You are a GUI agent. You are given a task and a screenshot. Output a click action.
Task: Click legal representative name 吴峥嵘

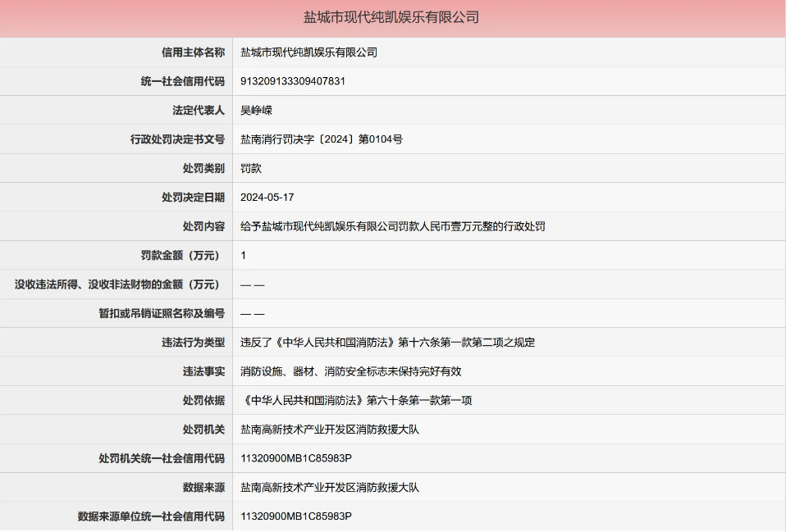(256, 110)
